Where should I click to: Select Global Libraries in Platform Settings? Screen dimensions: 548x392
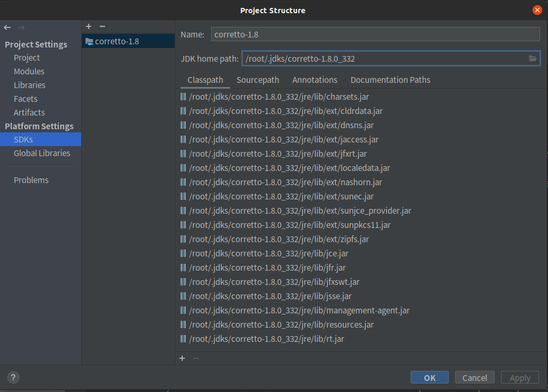pyautogui.click(x=42, y=153)
